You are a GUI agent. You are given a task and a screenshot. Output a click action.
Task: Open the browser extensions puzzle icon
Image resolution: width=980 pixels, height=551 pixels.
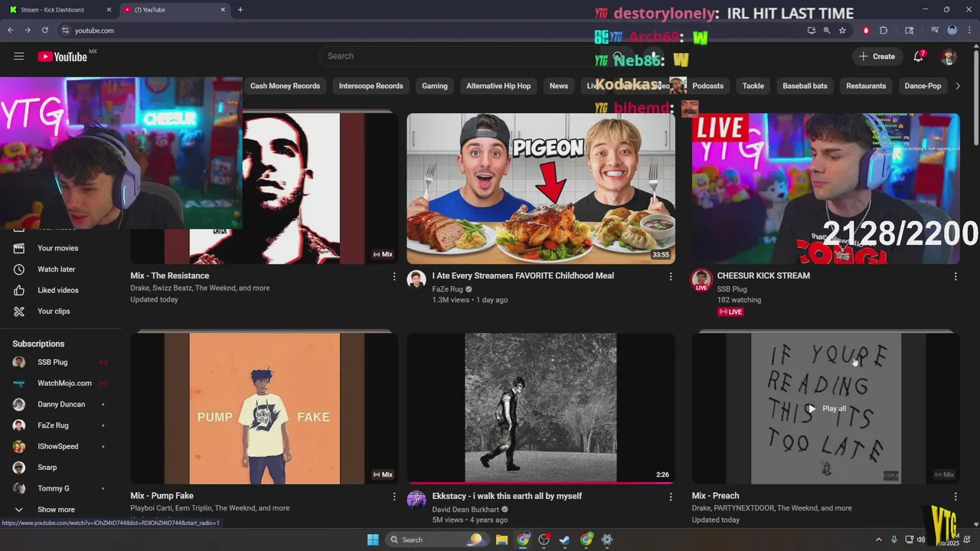click(x=884, y=31)
